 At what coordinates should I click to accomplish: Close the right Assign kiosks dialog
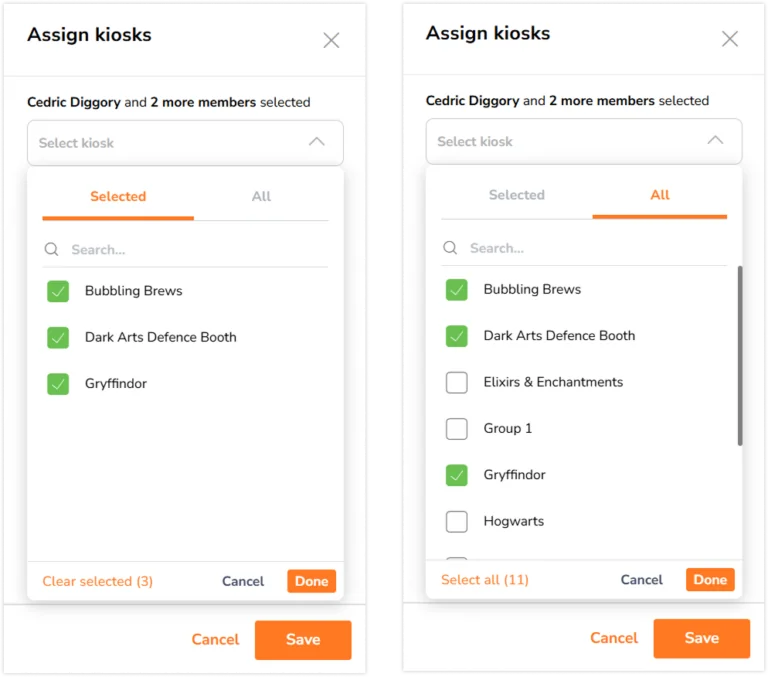730,39
